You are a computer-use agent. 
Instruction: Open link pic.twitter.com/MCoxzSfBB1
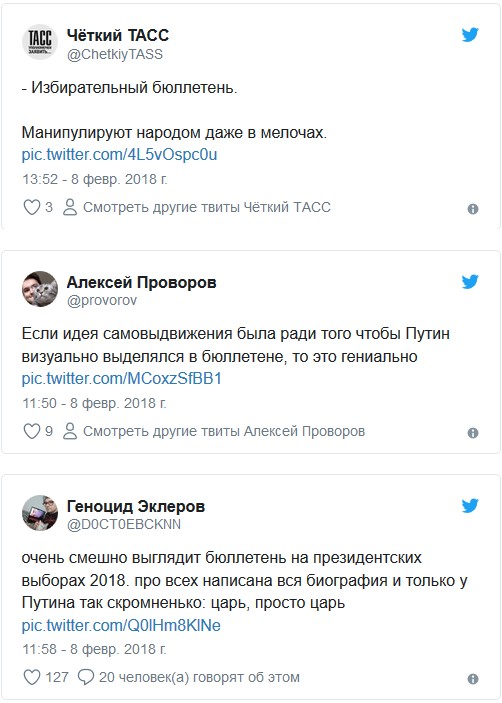(121, 379)
